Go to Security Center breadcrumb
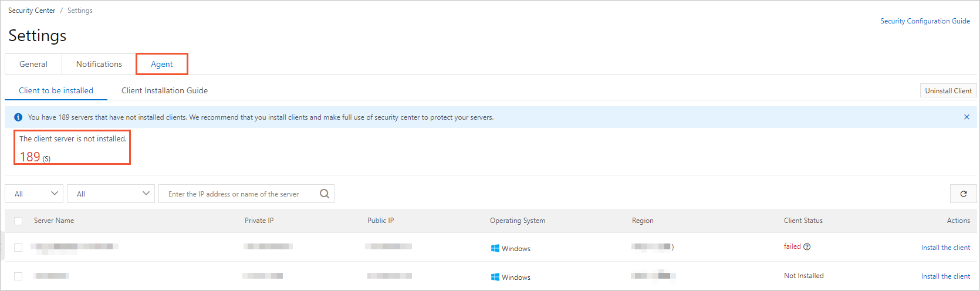Viewport: 980px width, 291px height. click(x=32, y=11)
